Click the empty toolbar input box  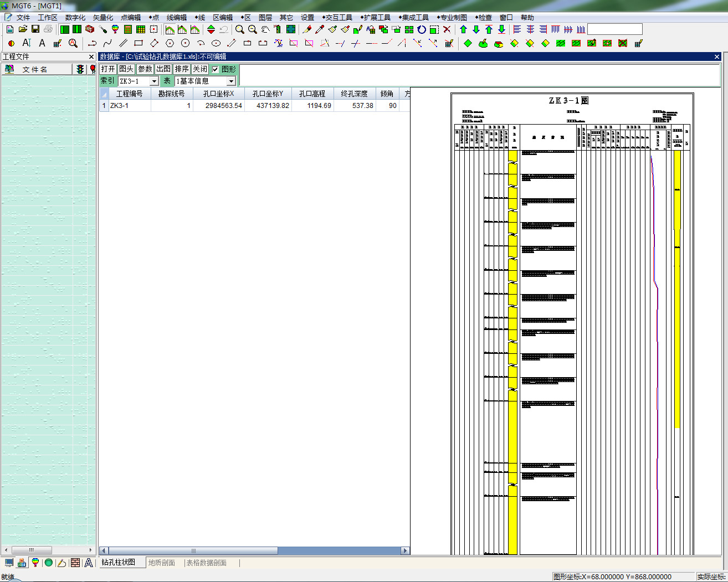(x=615, y=29)
